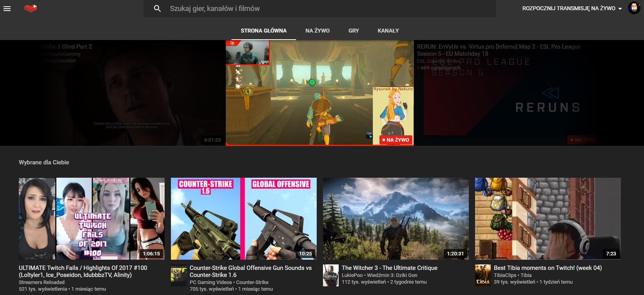
Task: Click the Counter-Strike game icon next to the video title
Action: (x=179, y=275)
